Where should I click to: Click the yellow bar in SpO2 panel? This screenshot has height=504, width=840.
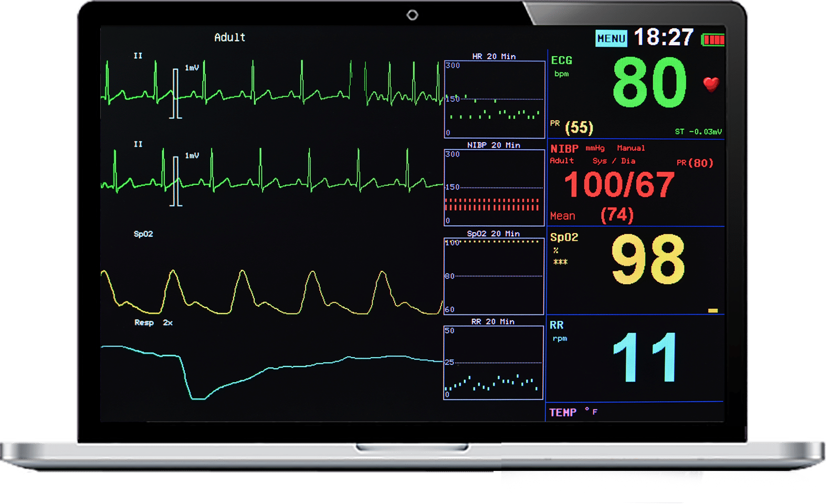coord(712,311)
